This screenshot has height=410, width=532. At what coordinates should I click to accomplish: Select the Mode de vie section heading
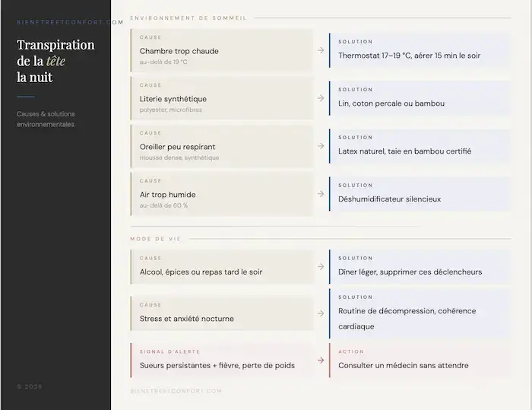click(x=156, y=239)
